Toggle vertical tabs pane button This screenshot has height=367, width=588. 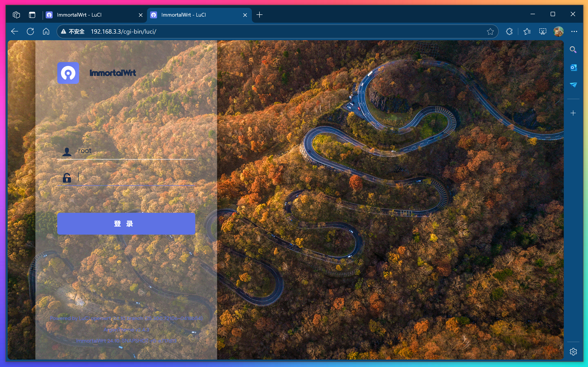32,15
